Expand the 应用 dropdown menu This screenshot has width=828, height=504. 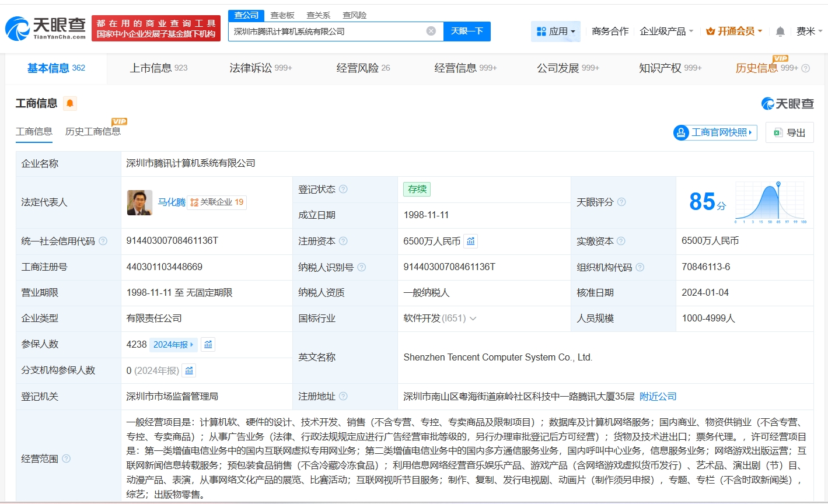coord(556,32)
